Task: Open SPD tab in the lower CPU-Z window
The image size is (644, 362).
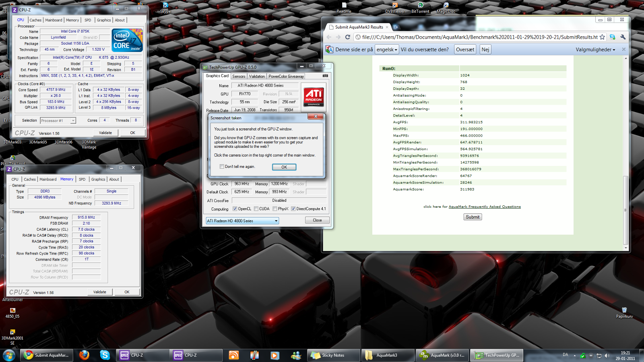Action: 82,180
